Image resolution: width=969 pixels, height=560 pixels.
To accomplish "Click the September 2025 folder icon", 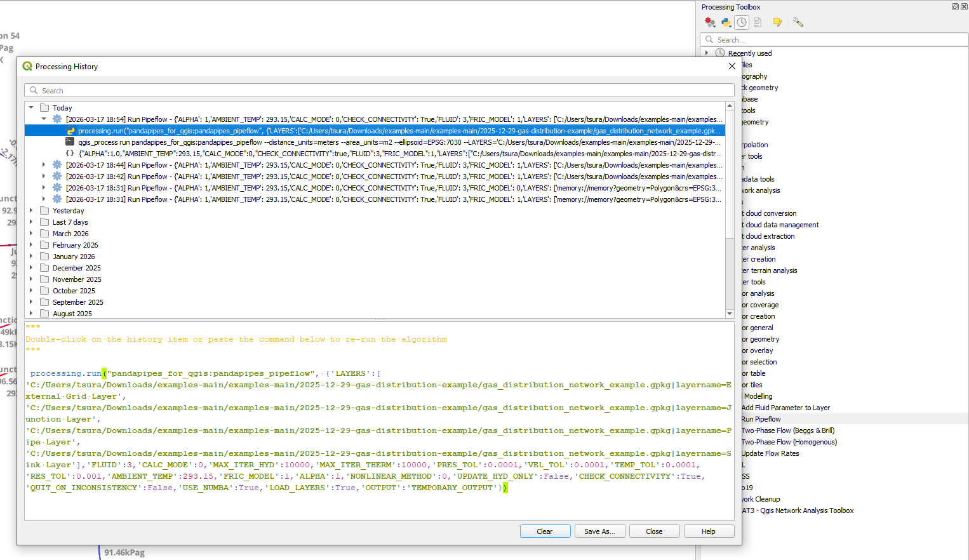I will [x=44, y=302].
